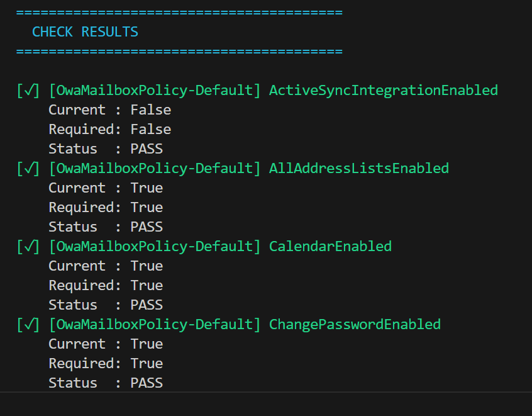Select PASS status under AllAddressListsEnabled

[147, 227]
